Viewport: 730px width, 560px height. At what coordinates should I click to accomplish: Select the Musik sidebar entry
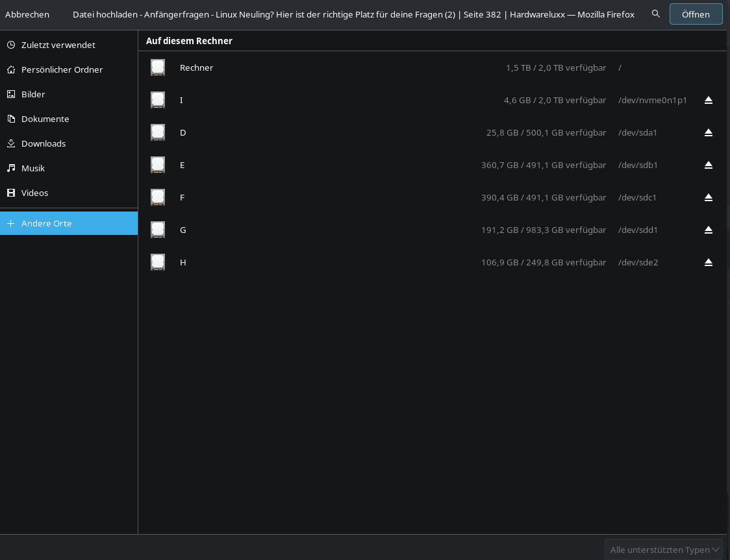[33, 168]
